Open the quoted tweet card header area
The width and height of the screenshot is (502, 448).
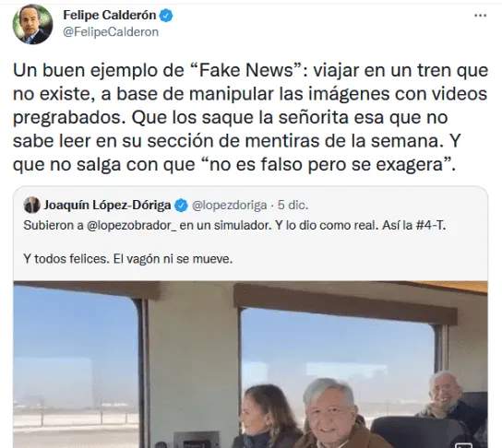(x=166, y=205)
